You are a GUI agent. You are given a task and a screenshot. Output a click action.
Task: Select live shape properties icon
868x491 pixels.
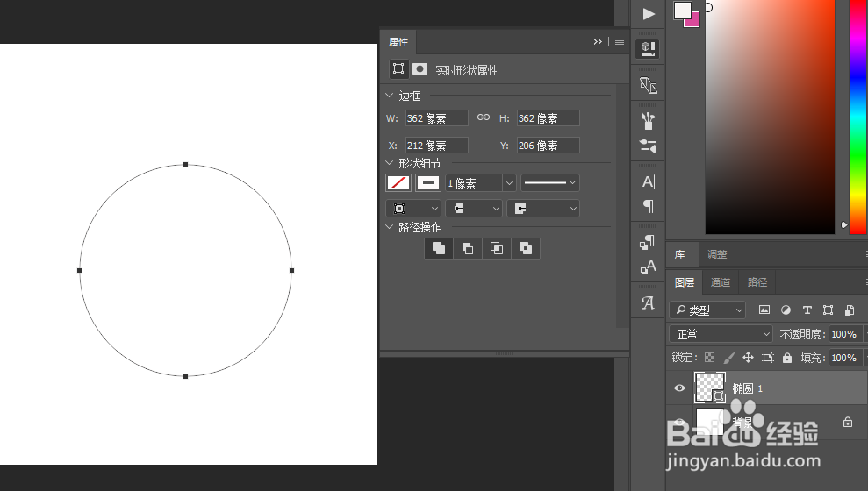398,69
